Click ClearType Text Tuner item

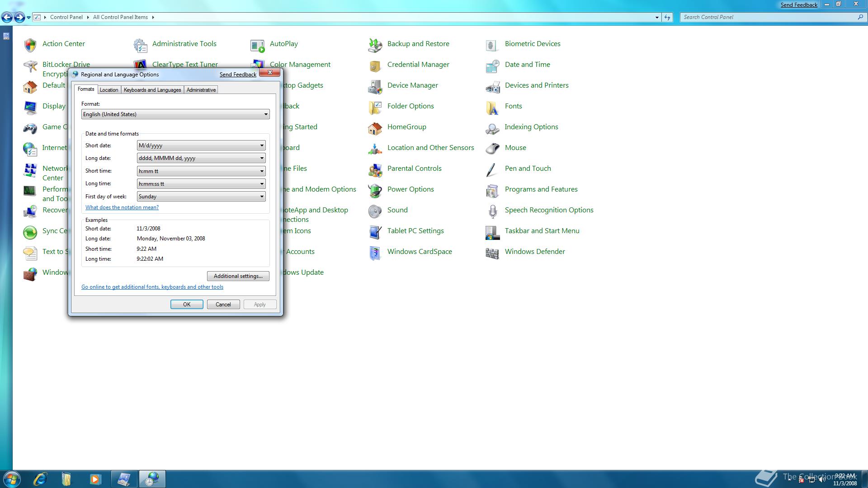[185, 65]
